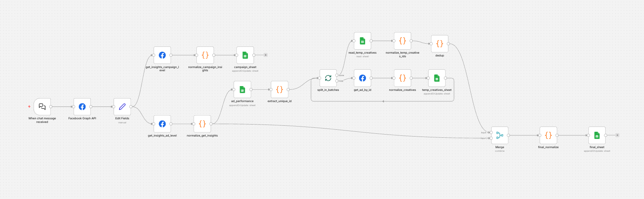Select the normalize_creatives code node
This screenshot has height=199, width=644.
pos(402,78)
